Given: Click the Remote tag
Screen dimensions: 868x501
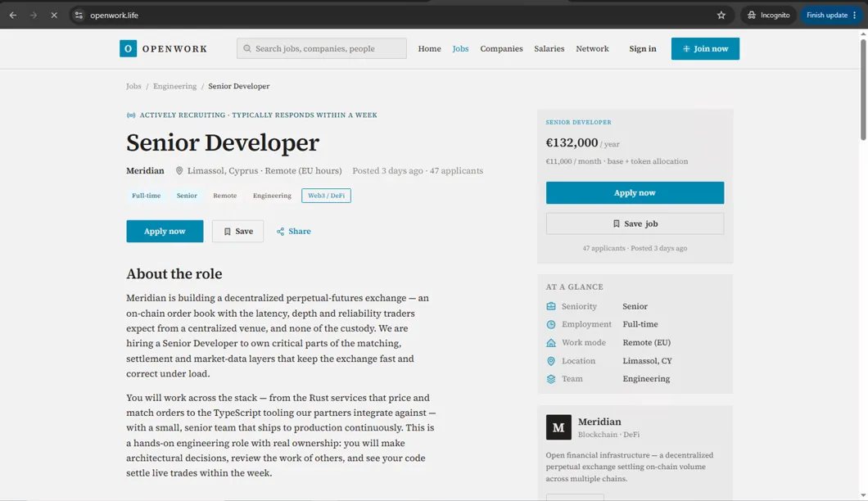Looking at the screenshot, I should click(x=224, y=196).
